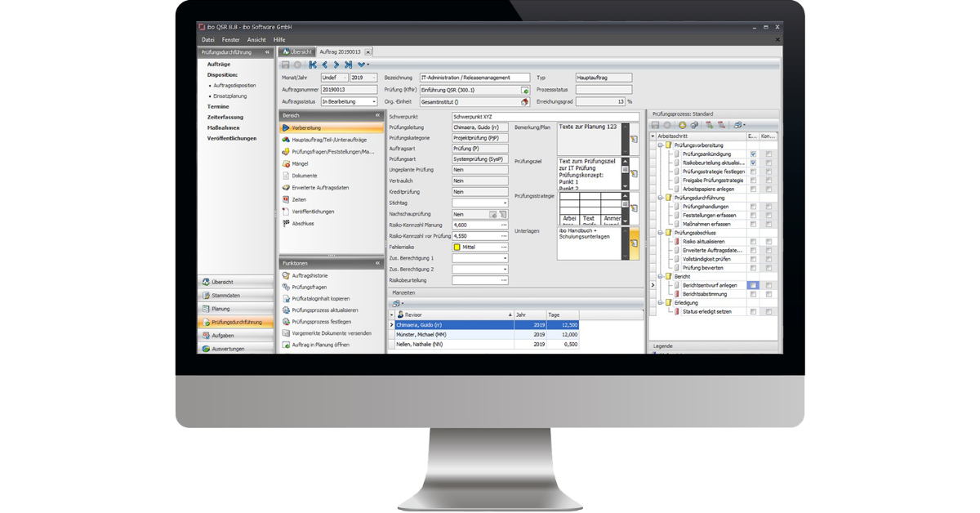
Task: Open editor icon beside Prüfungsziel text
Action: point(634,174)
